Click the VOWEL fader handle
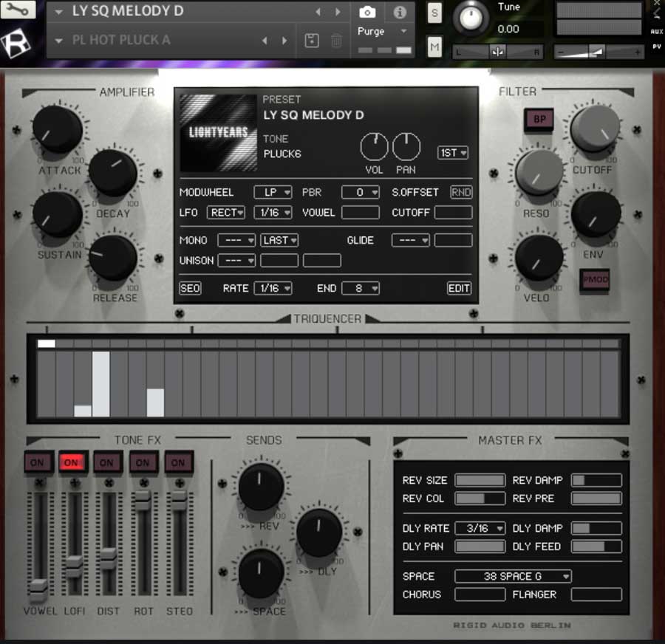This screenshot has width=665, height=644. click(x=38, y=590)
